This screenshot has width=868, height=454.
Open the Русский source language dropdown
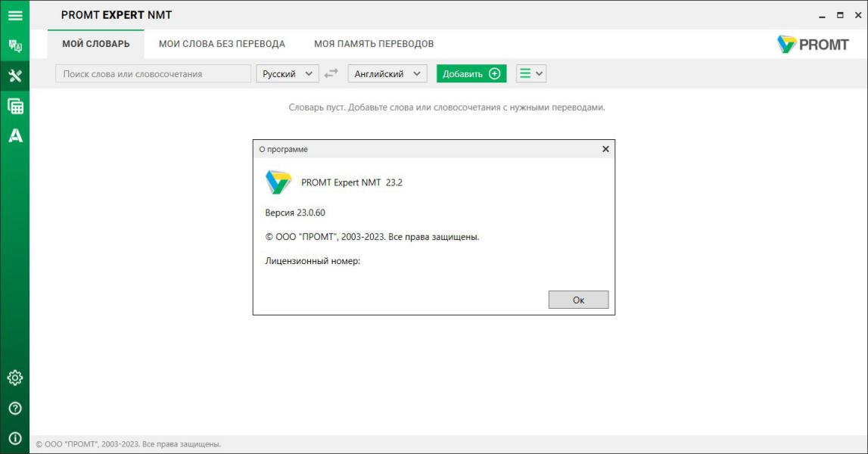288,73
